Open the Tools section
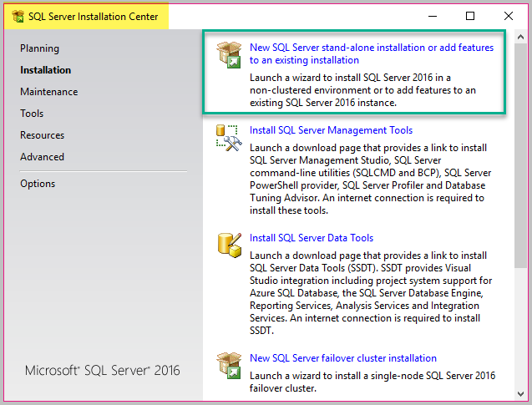The height and width of the screenshot is (405, 532). [x=32, y=114]
